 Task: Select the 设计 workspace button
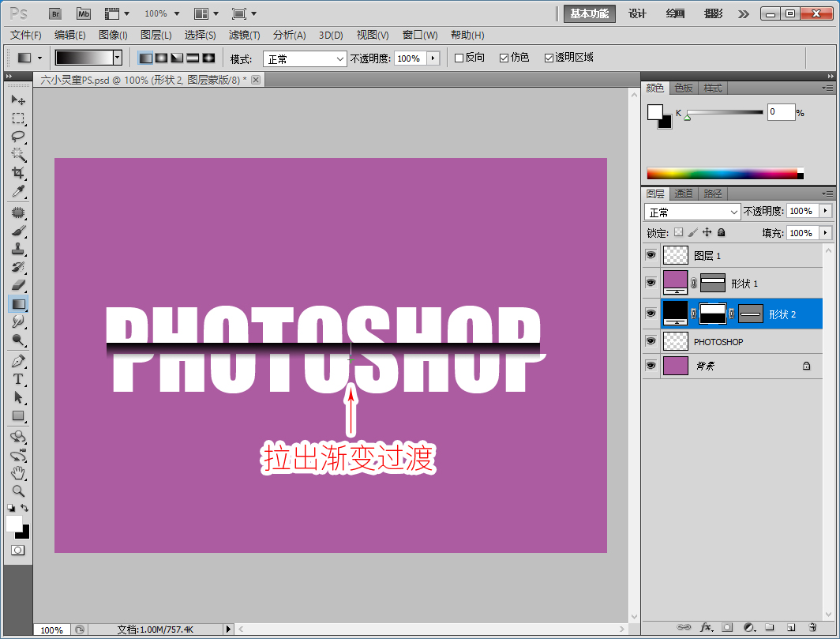[638, 13]
